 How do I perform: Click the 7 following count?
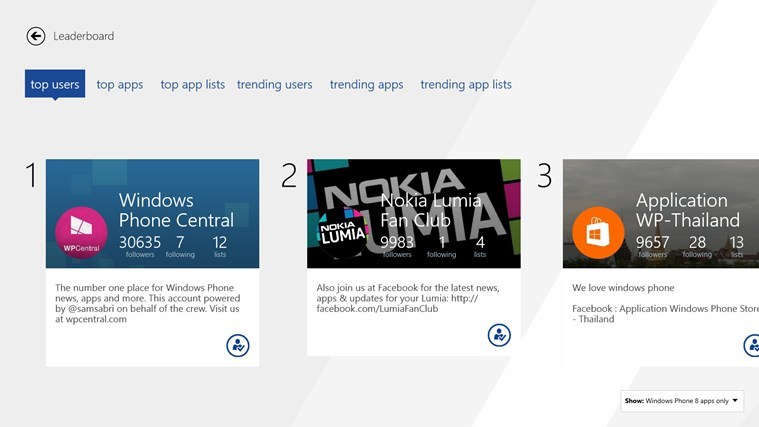pyautogui.click(x=180, y=246)
